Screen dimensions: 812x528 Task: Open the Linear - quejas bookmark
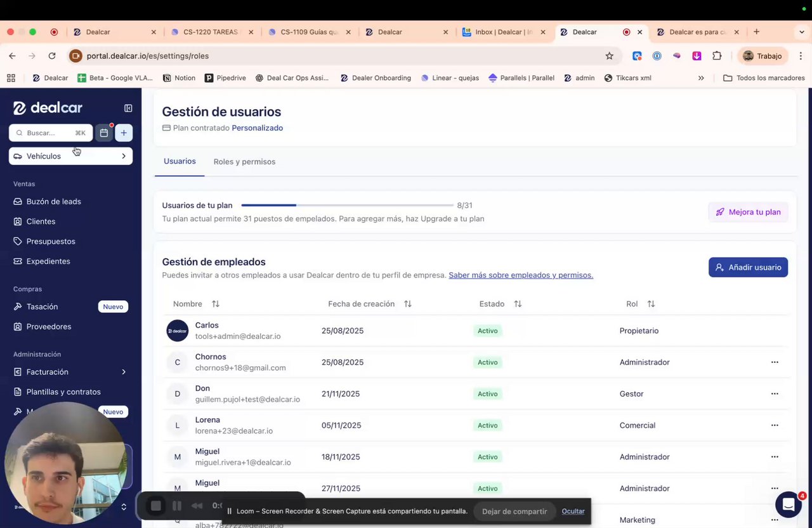[450, 78]
